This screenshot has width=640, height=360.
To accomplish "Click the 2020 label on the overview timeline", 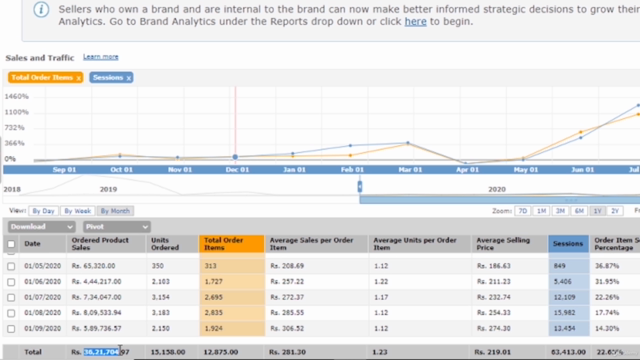I will (x=497, y=189).
